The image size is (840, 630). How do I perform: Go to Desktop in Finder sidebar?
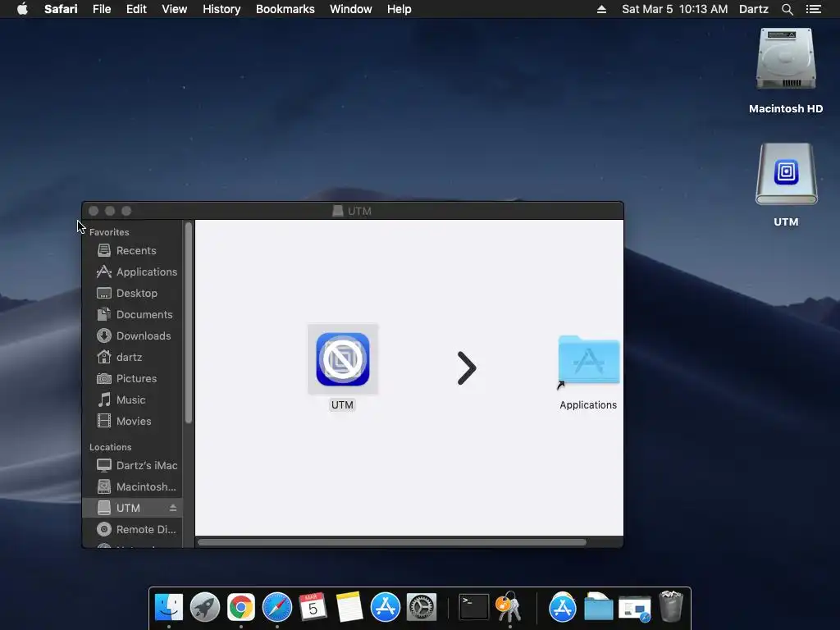[x=132, y=293]
